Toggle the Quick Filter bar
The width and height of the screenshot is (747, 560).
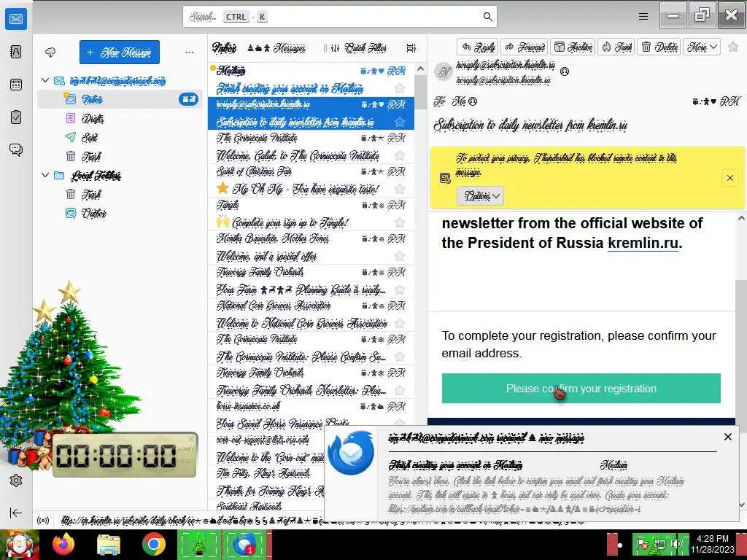359,47
